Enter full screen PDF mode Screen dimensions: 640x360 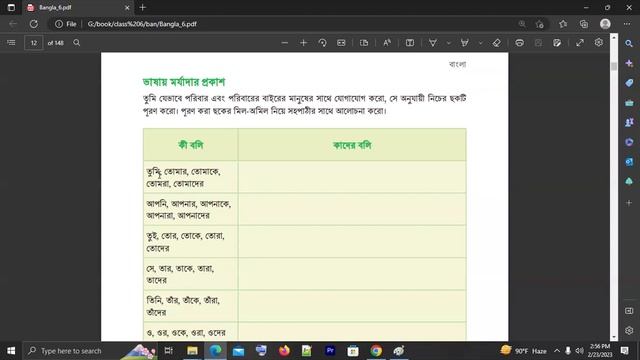click(580, 43)
